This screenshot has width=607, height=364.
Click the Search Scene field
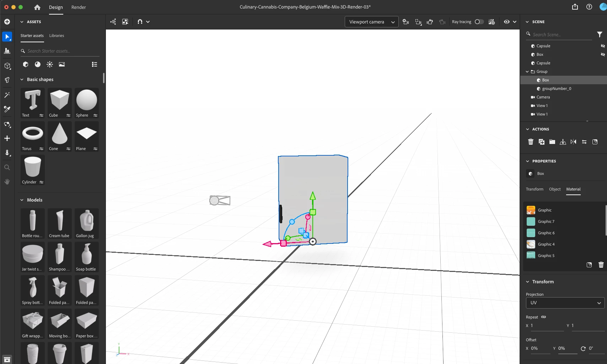click(x=559, y=34)
